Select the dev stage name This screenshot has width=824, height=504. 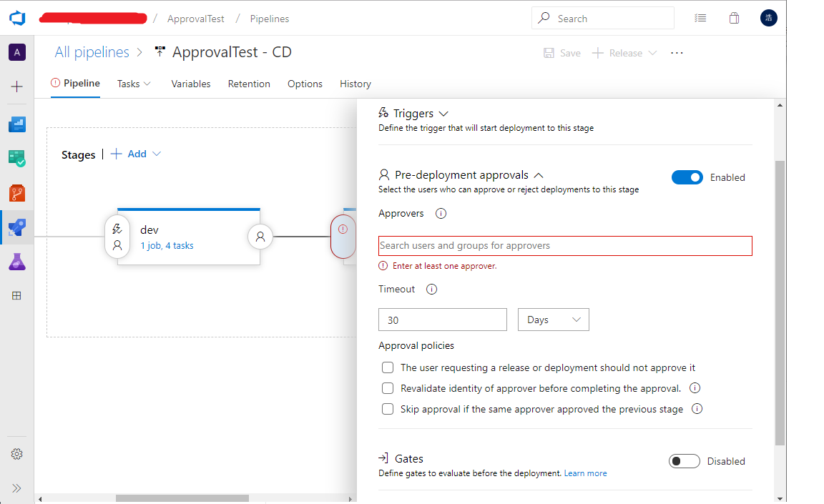pos(149,230)
